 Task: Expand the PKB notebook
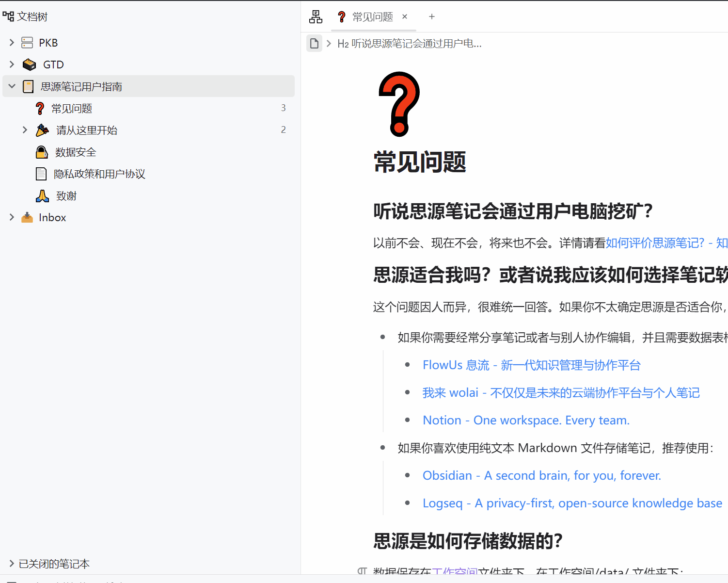click(x=11, y=42)
